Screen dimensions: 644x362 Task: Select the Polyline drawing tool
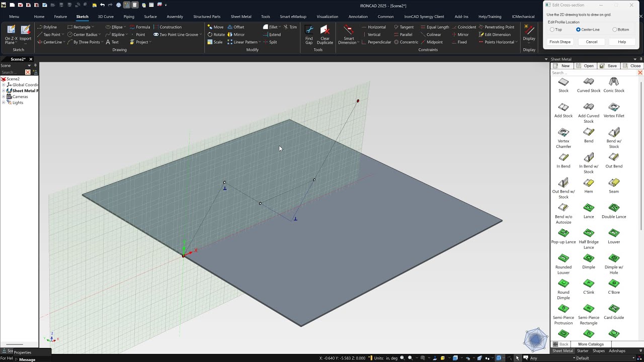click(47, 27)
